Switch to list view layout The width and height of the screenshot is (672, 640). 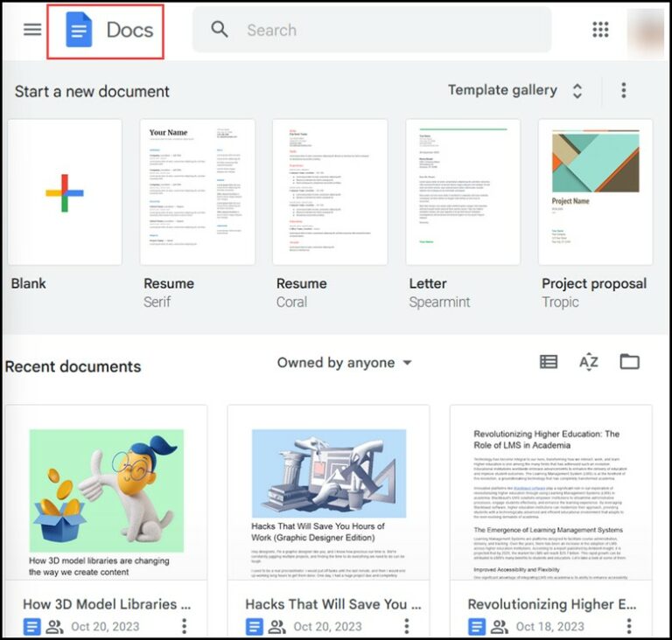[x=549, y=362]
